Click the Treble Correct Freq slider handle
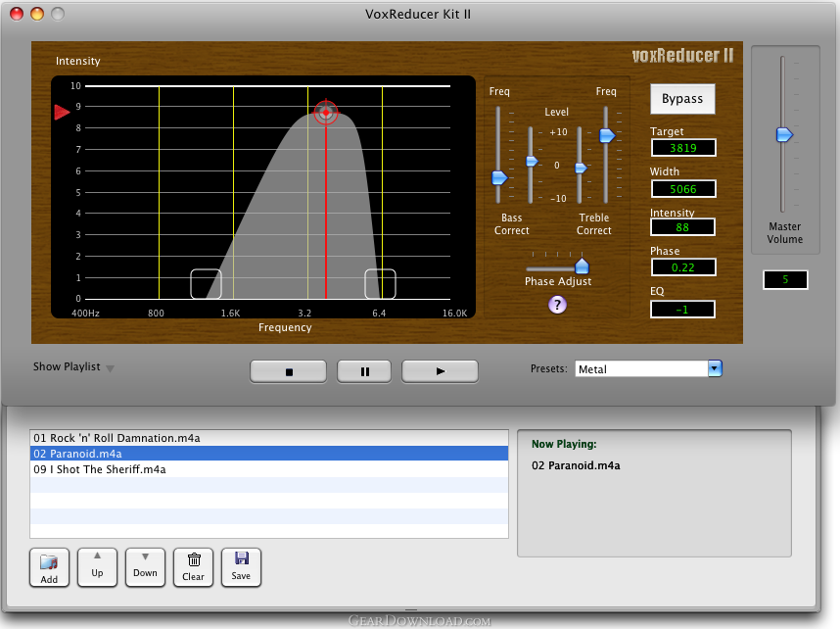 pyautogui.click(x=607, y=135)
